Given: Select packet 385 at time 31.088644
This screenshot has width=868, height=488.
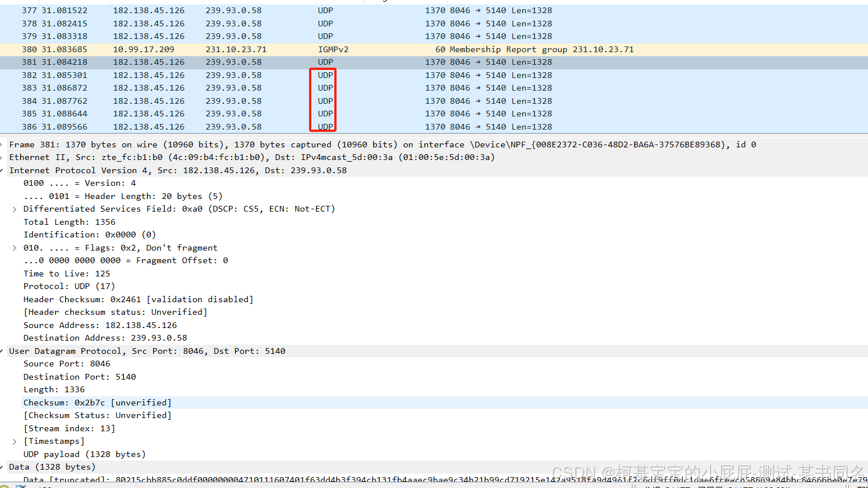Looking at the screenshot, I should 434,114.
